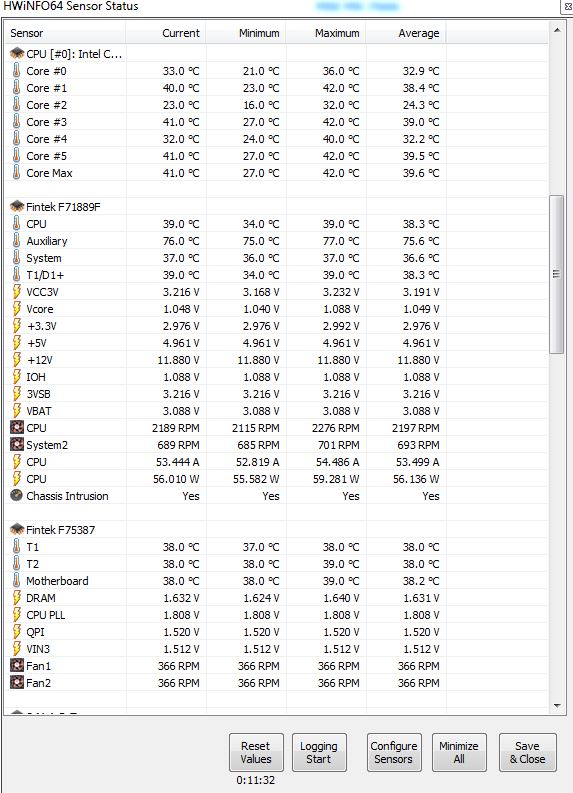Click the DRAM average value 1.631 V
This screenshot has width=573, height=793.
(421, 598)
